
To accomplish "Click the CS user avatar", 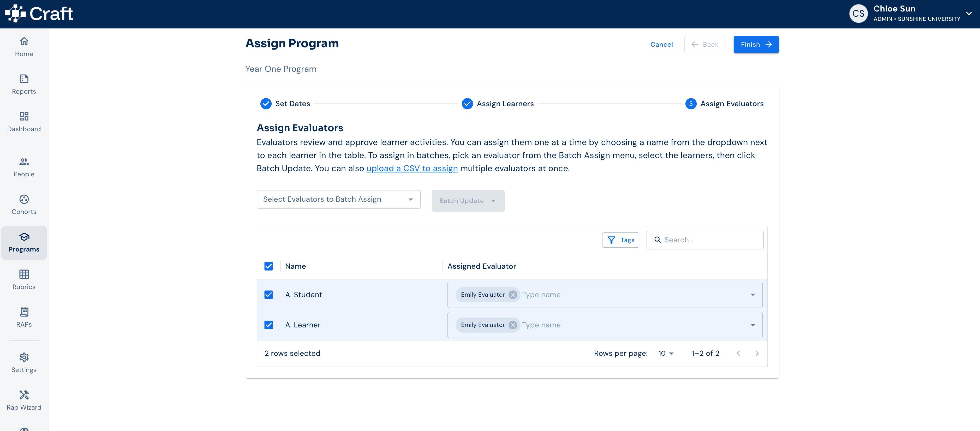I will pos(858,14).
